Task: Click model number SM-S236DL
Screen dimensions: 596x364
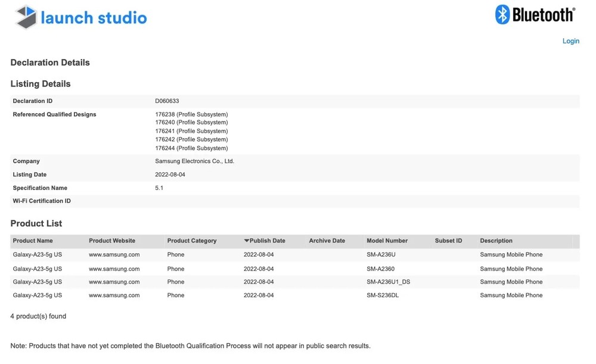Action: point(383,295)
